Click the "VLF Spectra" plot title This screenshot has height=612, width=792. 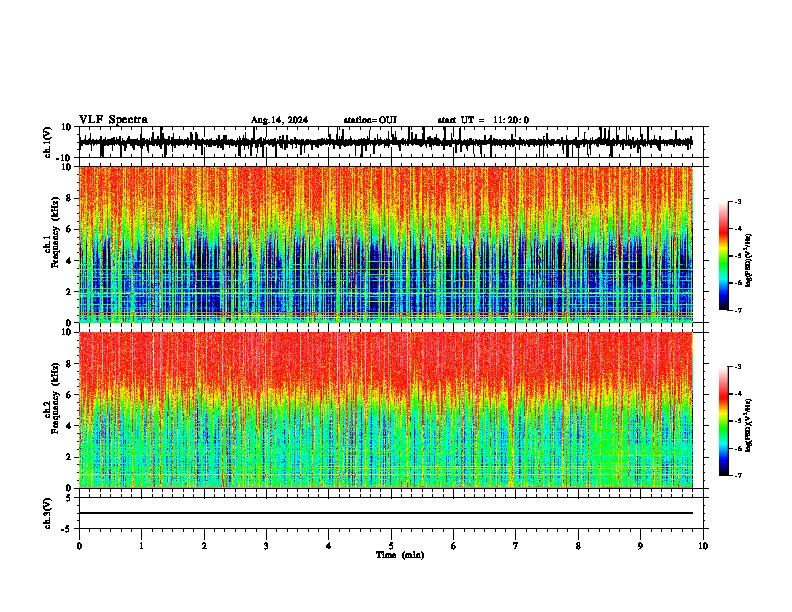click(113, 120)
